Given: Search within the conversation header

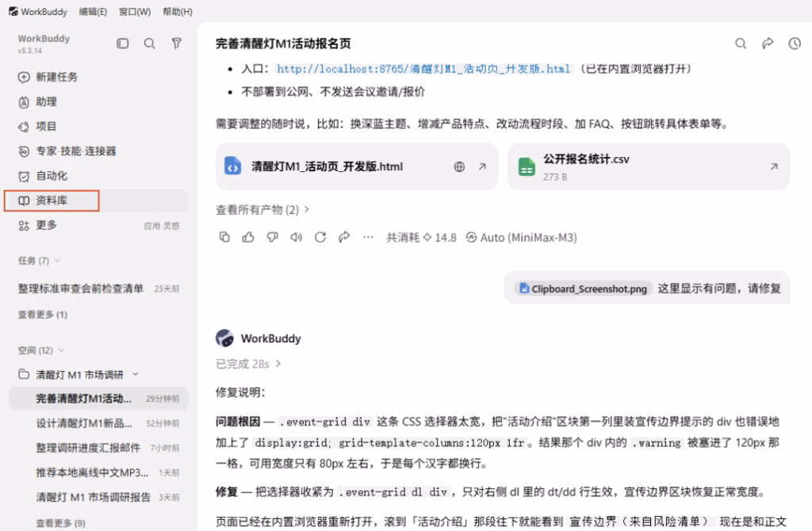Looking at the screenshot, I should click(x=741, y=44).
